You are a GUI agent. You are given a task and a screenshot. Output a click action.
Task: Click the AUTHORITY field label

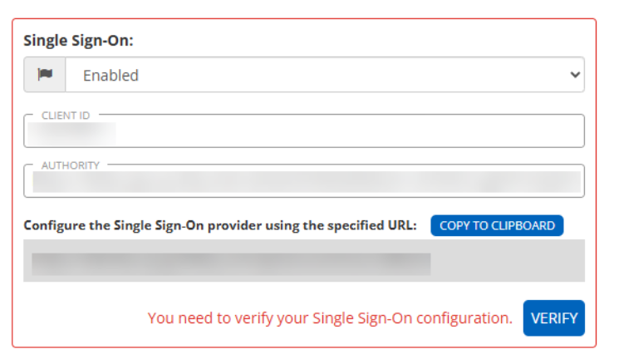[x=71, y=165]
